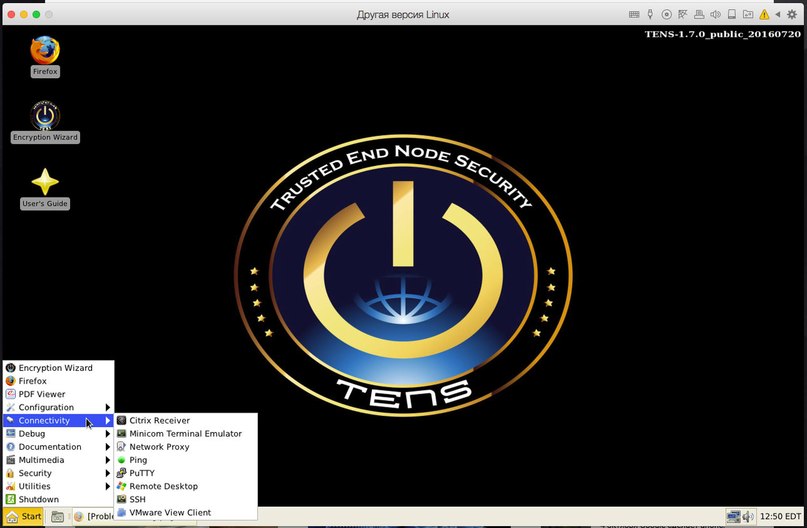Choose Shutdown in the Start menu
This screenshot has width=807, height=528.
click(x=58, y=499)
